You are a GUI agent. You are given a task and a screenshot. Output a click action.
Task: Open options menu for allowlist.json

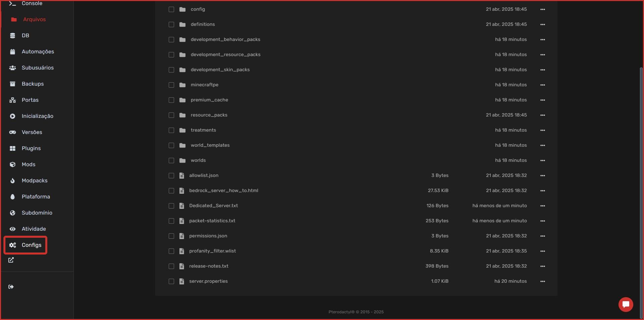click(x=543, y=176)
